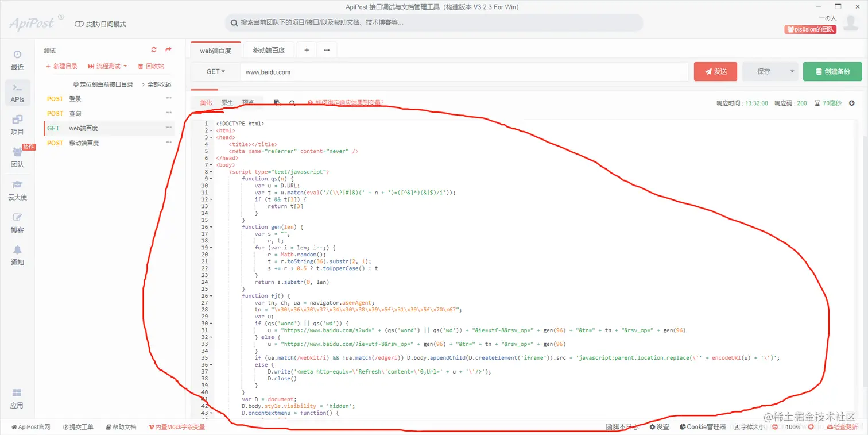
Task: Open the 云大使 sidebar section
Action: click(17, 190)
